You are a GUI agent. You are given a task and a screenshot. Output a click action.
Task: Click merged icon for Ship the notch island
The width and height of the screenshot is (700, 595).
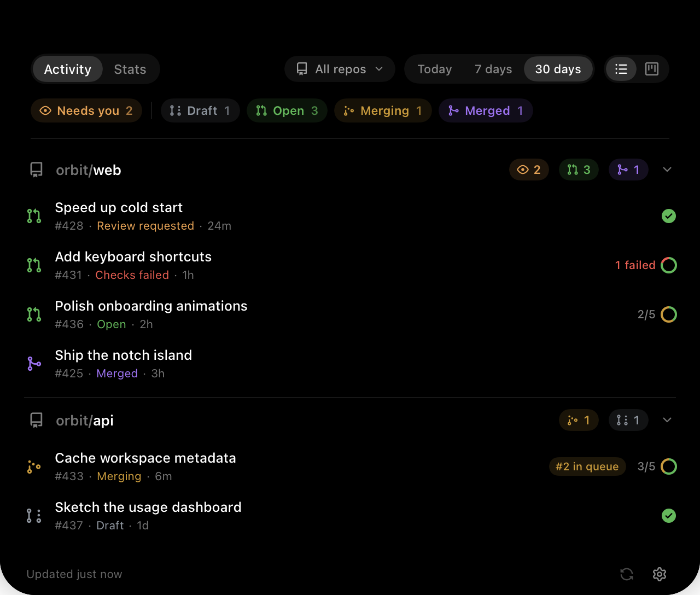coord(34,364)
